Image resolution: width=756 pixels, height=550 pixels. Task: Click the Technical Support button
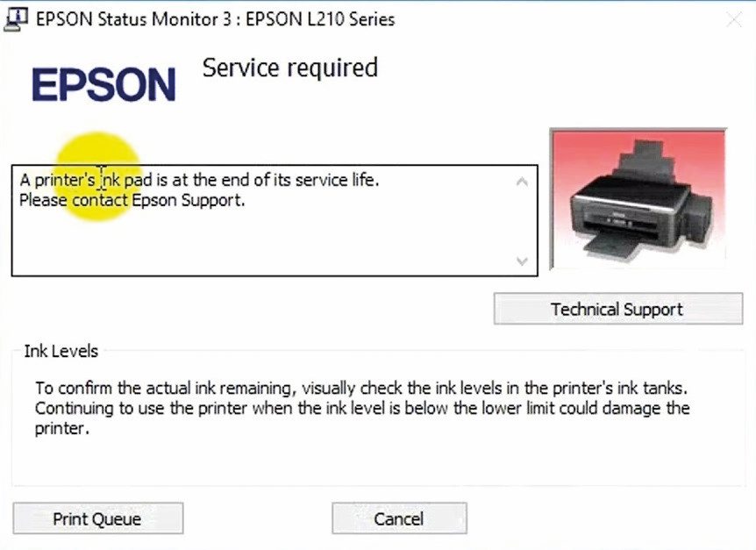click(618, 309)
